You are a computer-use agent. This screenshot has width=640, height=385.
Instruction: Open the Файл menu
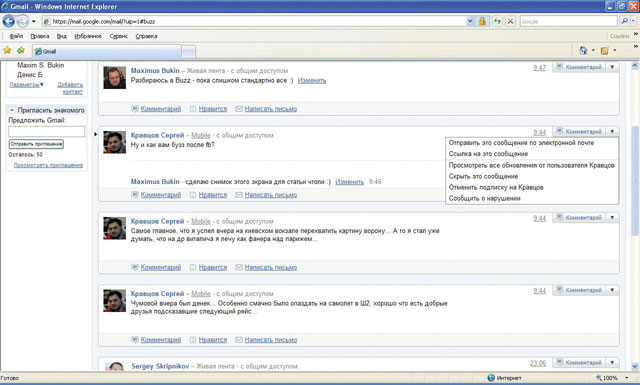click(16, 36)
